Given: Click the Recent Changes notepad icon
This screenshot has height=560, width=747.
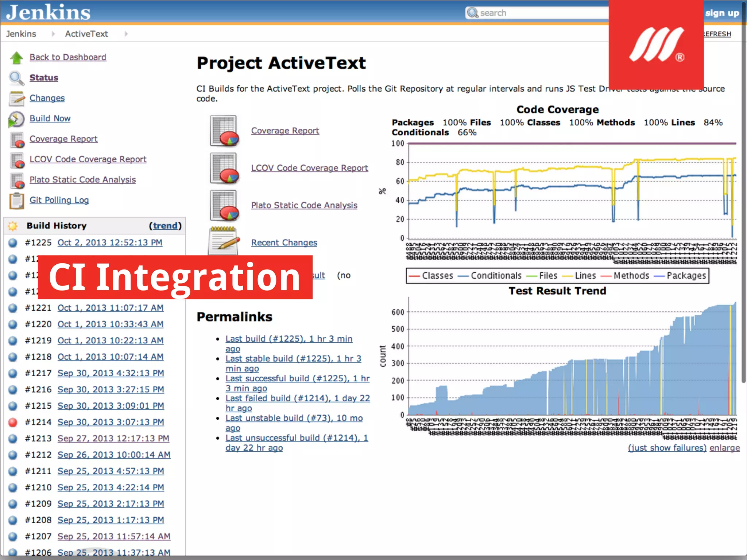Looking at the screenshot, I should tap(224, 241).
